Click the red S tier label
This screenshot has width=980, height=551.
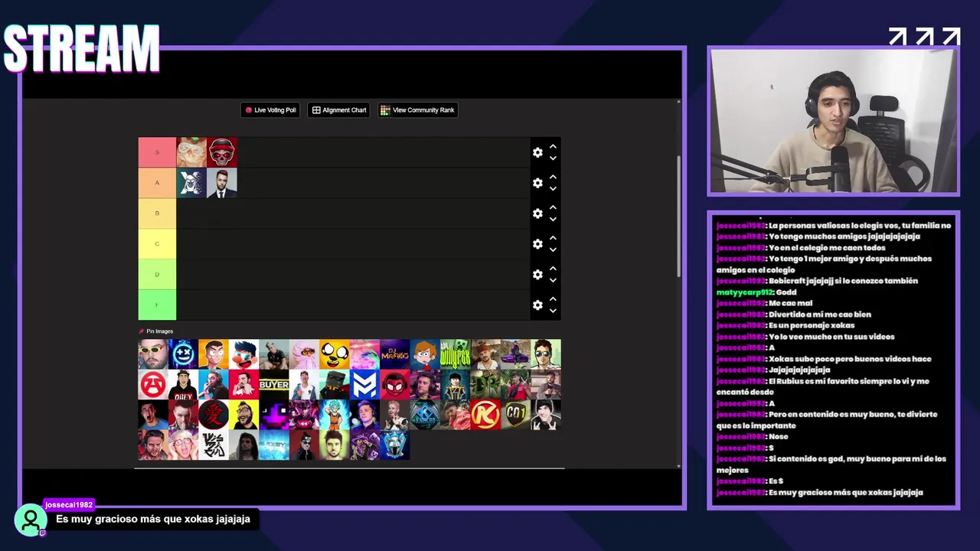pos(157,152)
